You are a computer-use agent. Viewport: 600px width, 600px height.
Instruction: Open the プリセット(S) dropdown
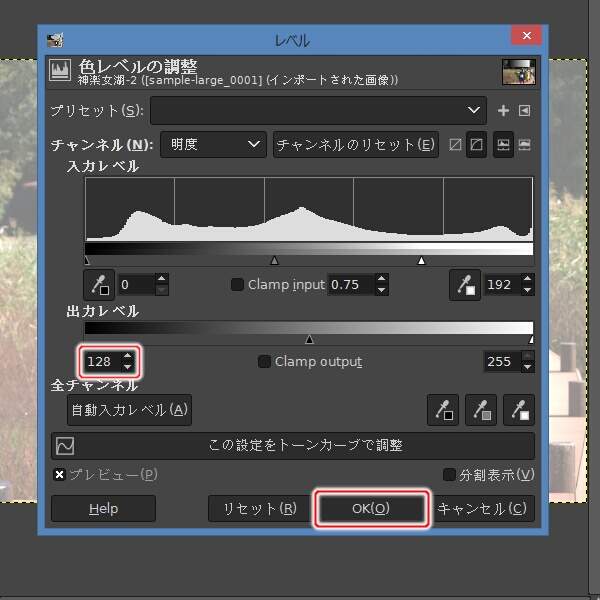coord(318,111)
